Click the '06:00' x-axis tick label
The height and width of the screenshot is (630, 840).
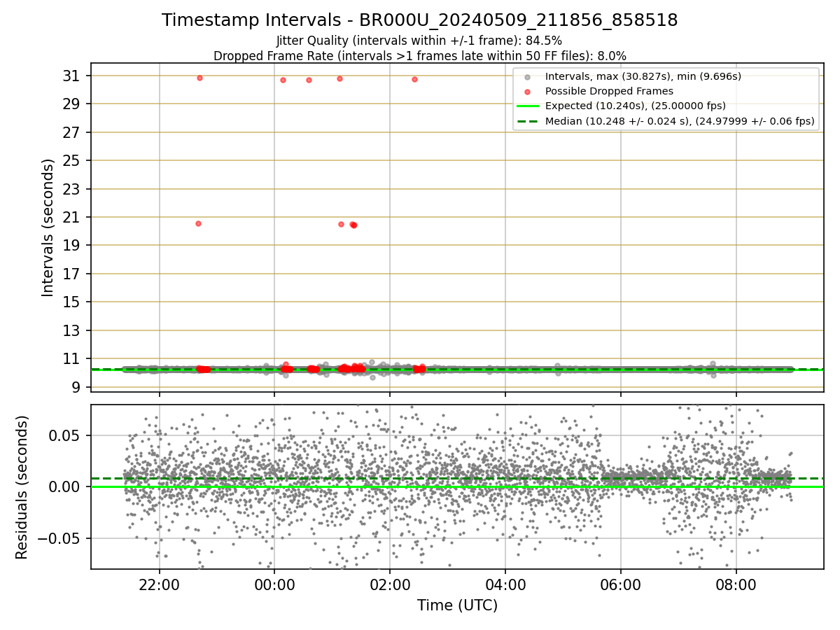tap(620, 584)
